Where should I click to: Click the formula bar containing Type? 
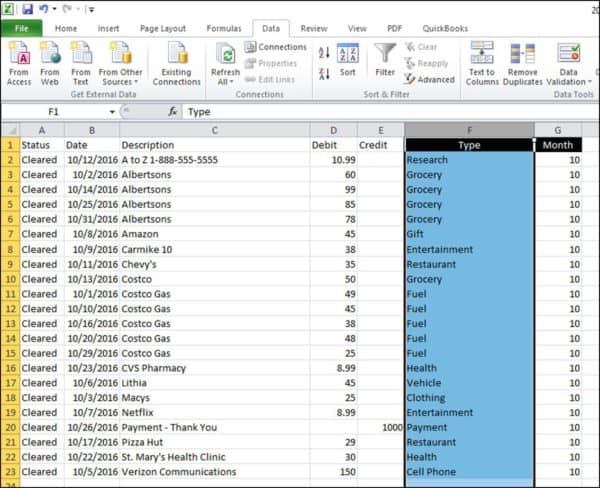click(390, 112)
